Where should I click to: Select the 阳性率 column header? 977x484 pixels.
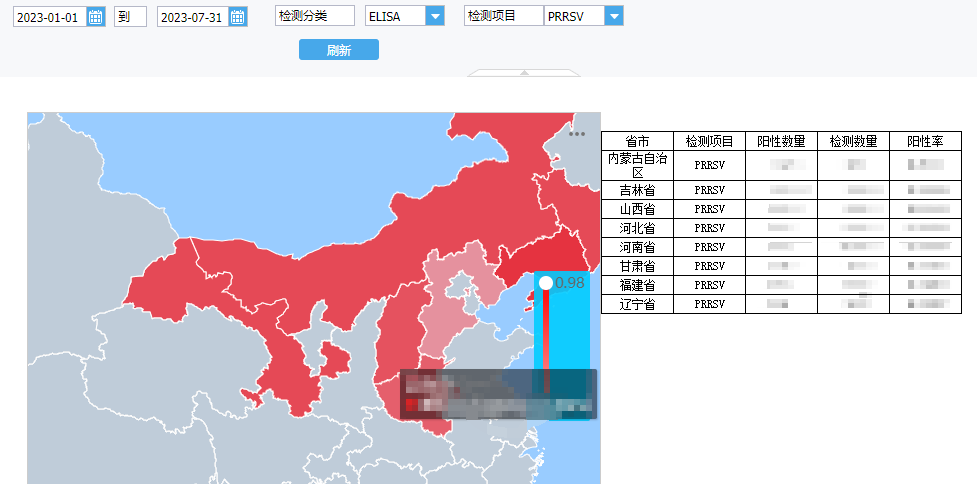[x=925, y=141]
